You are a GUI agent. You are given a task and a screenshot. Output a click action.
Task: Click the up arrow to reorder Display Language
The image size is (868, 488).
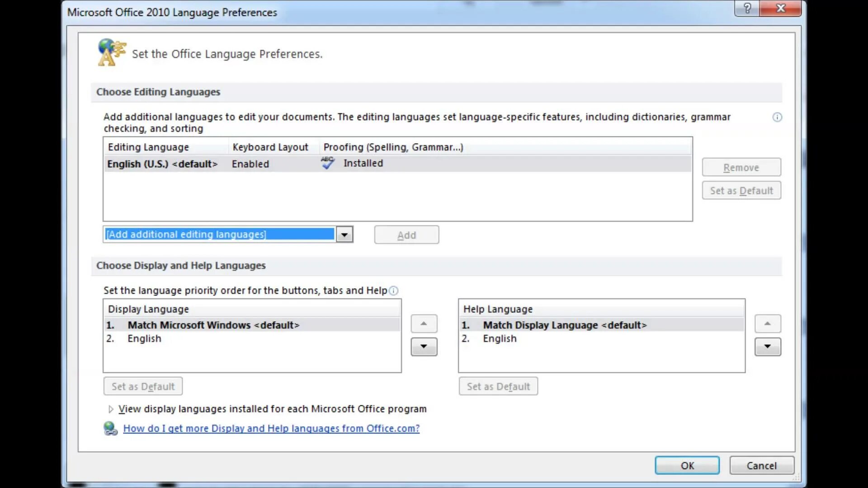click(x=423, y=324)
